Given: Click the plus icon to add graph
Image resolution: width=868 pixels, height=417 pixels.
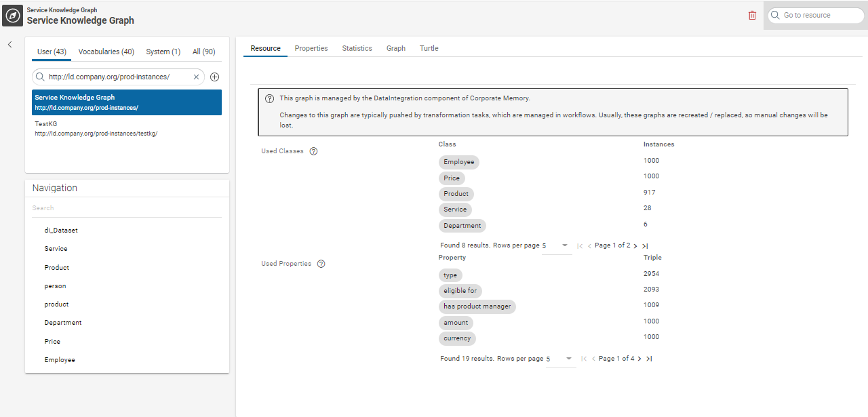Looking at the screenshot, I should click(x=214, y=77).
